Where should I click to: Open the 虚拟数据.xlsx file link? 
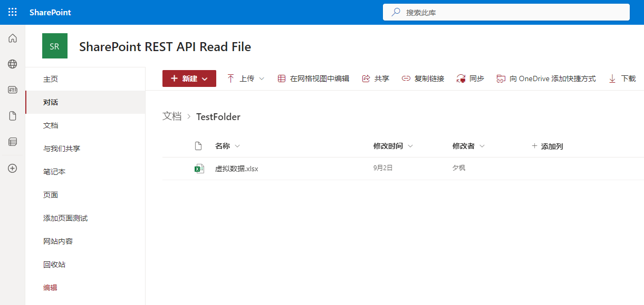(x=237, y=169)
